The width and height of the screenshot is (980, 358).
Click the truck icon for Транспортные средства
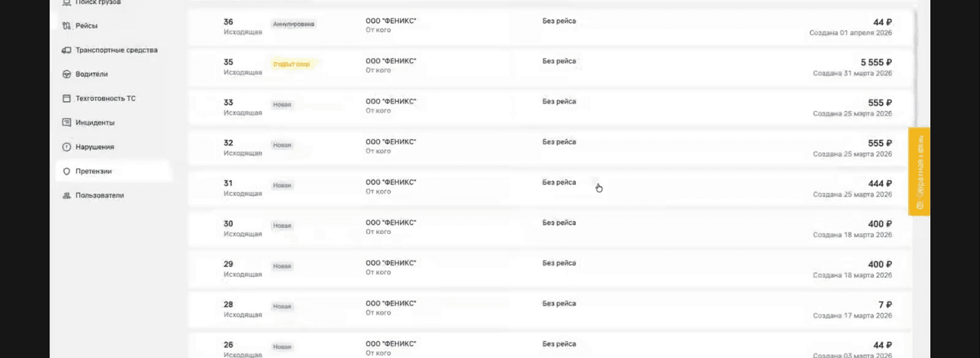(67, 50)
